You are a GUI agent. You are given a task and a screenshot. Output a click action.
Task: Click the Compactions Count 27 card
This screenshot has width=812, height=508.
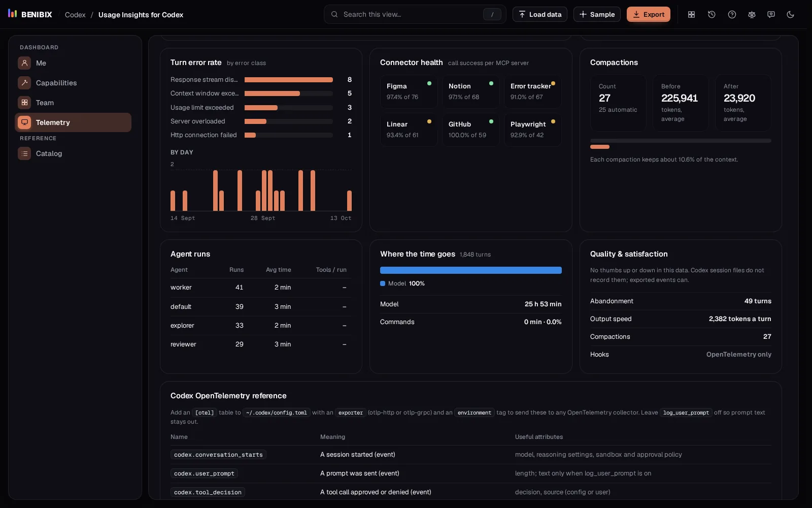(x=618, y=103)
